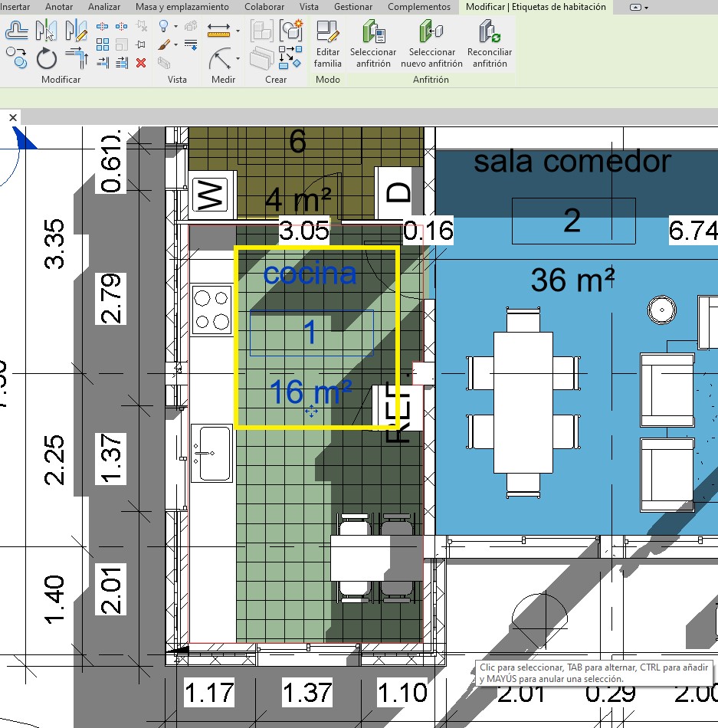The image size is (718, 728).
Task: Select the Array tool icon
Action: coord(103,44)
